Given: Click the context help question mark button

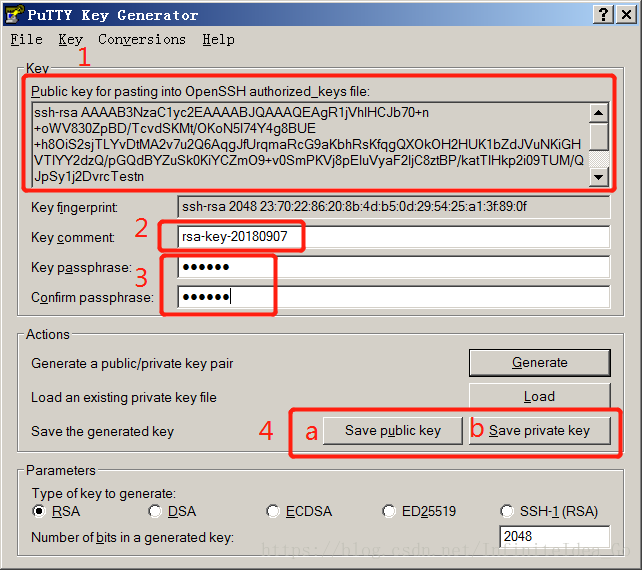Looking at the screenshot, I should click(604, 15).
